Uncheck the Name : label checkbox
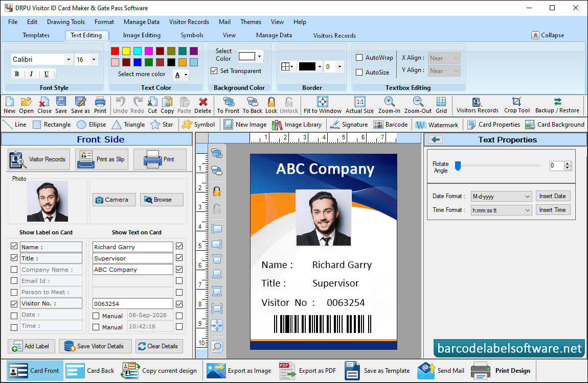588x383 pixels. 14,246
